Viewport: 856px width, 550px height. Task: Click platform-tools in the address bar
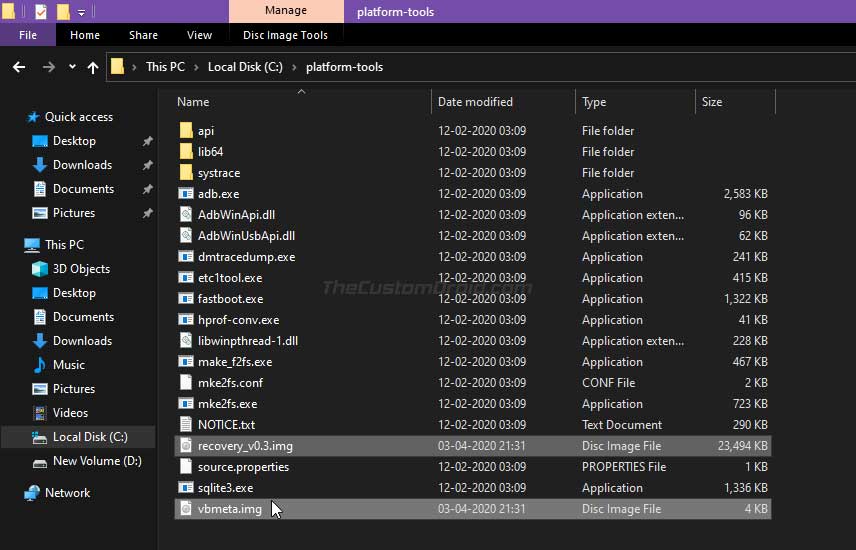coord(344,67)
